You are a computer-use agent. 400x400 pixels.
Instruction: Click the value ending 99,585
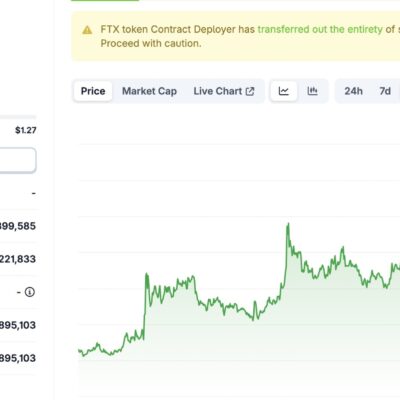click(18, 226)
